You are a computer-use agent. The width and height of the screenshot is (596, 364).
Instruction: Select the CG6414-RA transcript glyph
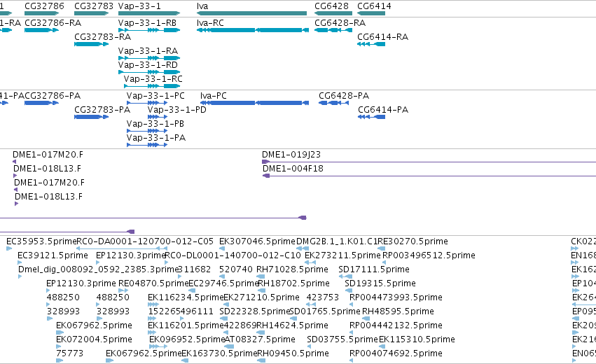pyautogui.click(x=371, y=44)
